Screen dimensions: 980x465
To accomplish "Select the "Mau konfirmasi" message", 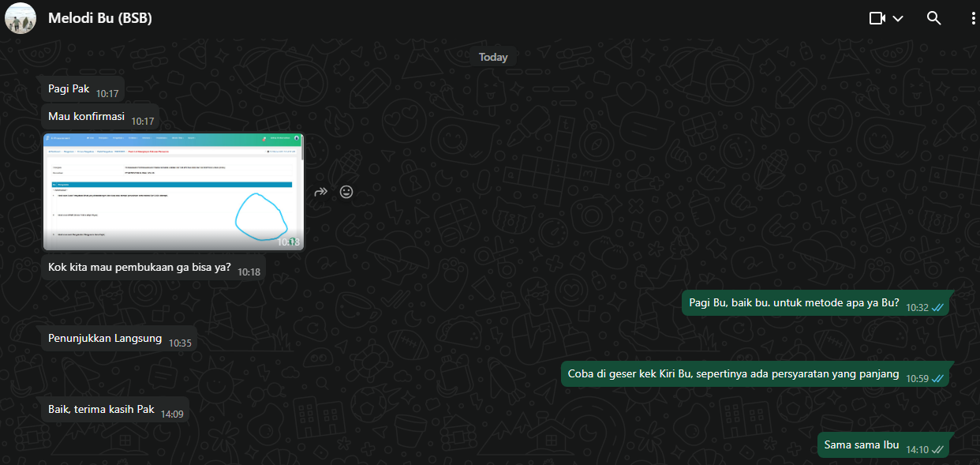I will (101, 118).
